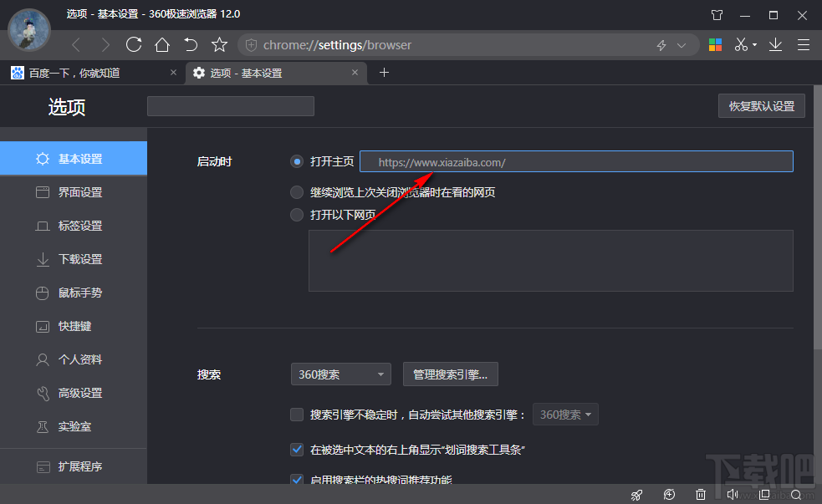Bookmark this page with the star icon
822x504 pixels.
click(x=219, y=44)
